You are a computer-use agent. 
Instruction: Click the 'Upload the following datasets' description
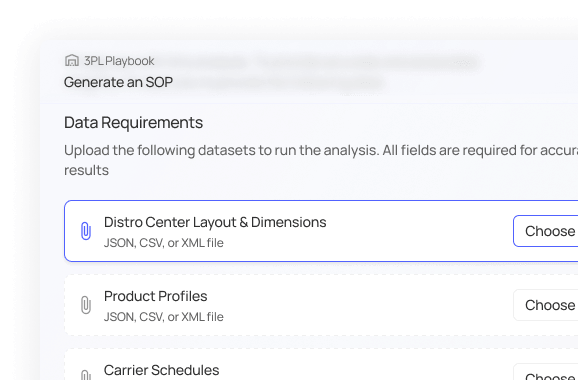point(321,160)
